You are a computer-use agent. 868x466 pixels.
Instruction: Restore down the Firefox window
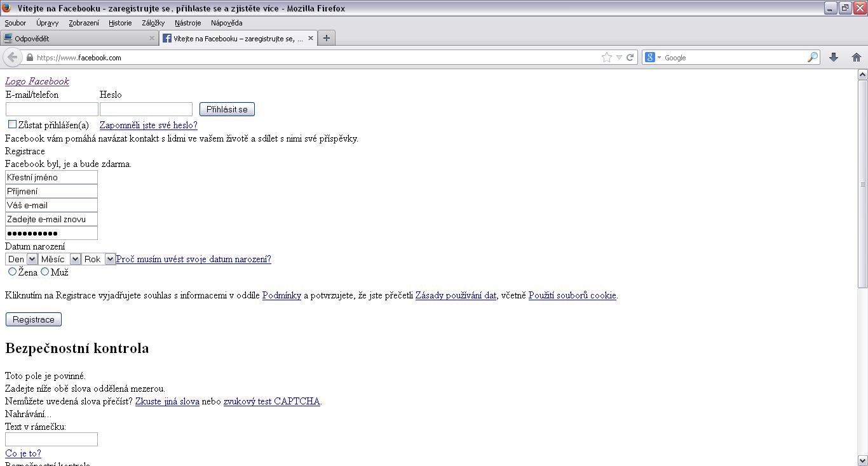[x=845, y=8]
